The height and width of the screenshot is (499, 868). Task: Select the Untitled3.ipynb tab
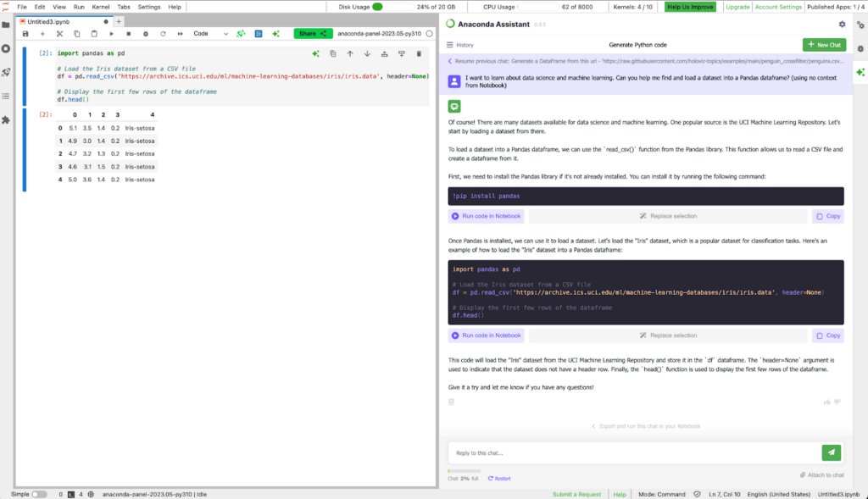click(63, 21)
